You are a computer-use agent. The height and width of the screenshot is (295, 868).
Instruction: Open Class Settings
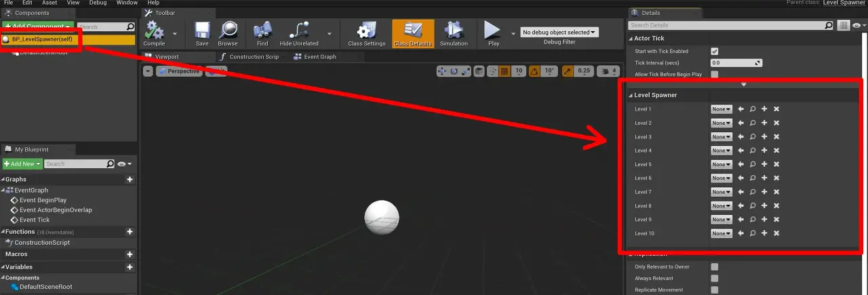pyautogui.click(x=366, y=33)
